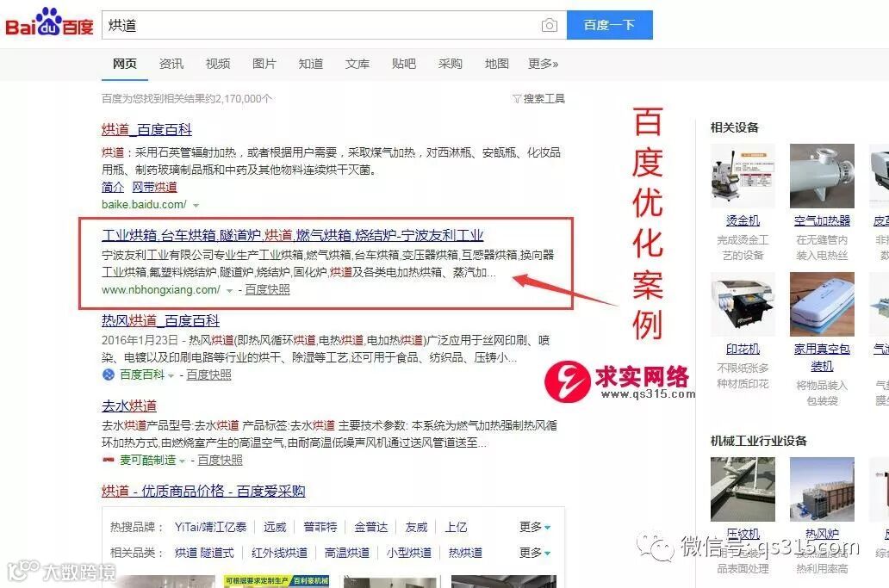Screen dimensions: 889x588
Task: Expand 更多 in 热搜品牌 row
Action: click(535, 528)
